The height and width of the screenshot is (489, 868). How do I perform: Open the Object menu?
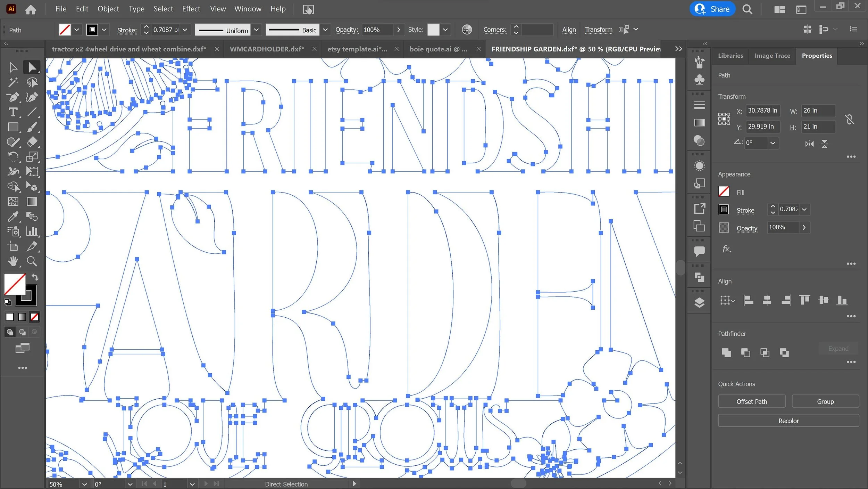coord(108,9)
